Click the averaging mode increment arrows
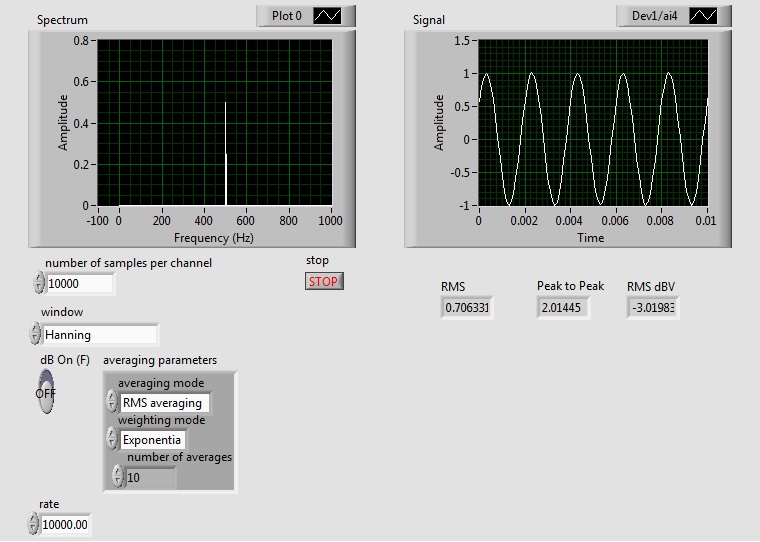This screenshot has width=760, height=542. click(x=112, y=403)
